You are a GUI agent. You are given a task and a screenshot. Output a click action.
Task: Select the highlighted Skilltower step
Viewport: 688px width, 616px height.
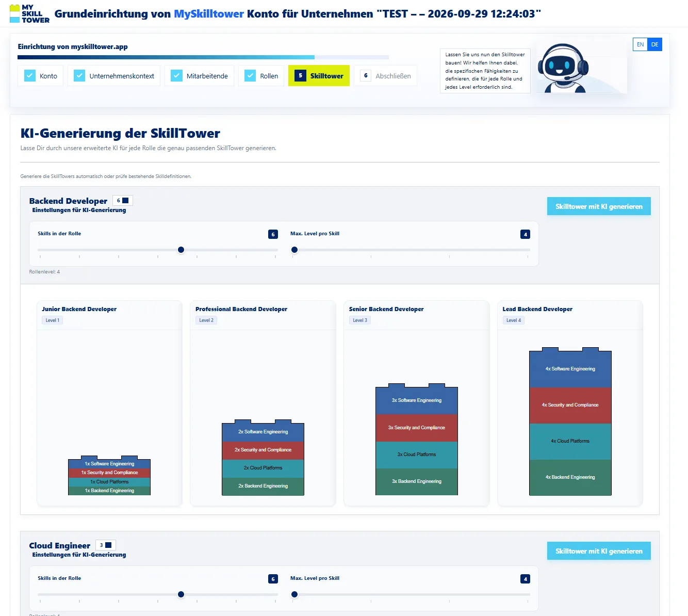[319, 75]
